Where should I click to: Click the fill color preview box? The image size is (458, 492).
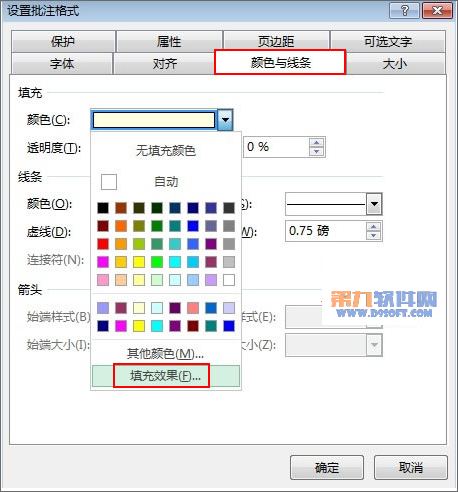pos(154,120)
